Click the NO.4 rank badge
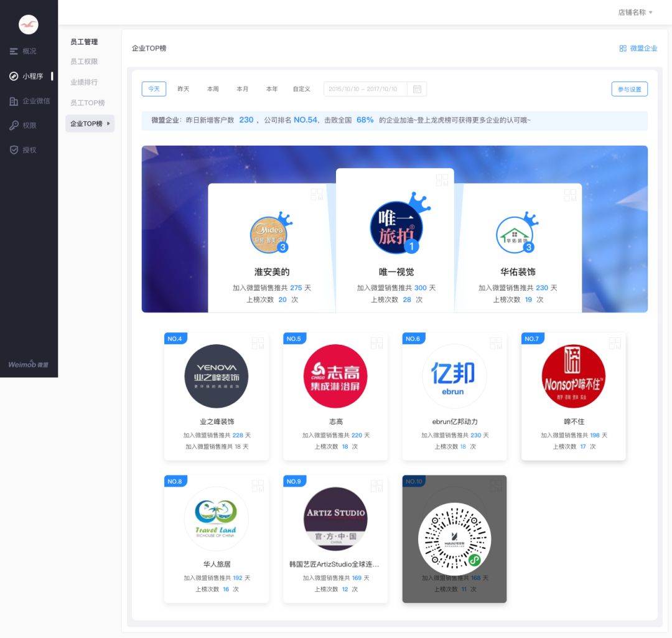Viewport: 672px width, 638px height. click(175, 339)
